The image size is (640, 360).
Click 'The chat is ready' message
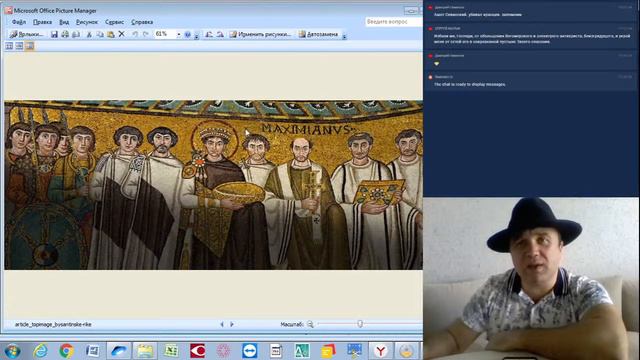(469, 84)
